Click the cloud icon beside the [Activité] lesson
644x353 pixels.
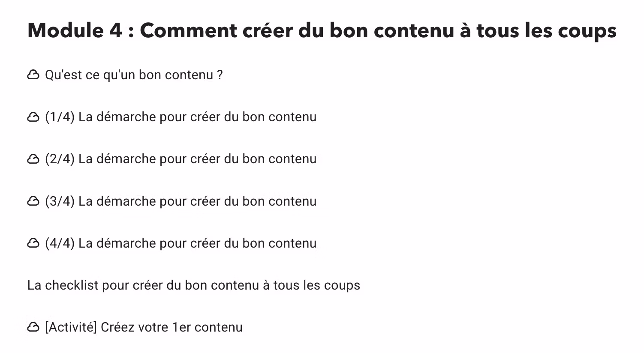coord(33,327)
